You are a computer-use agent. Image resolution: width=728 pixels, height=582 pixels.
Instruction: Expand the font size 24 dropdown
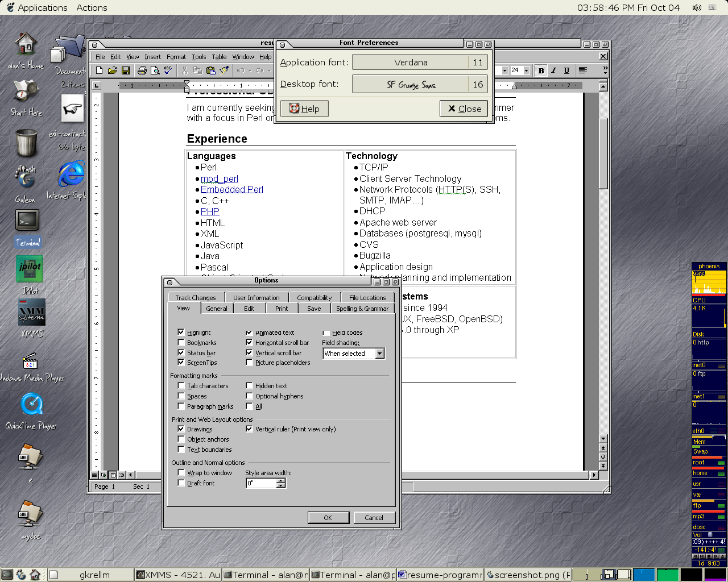click(527, 70)
